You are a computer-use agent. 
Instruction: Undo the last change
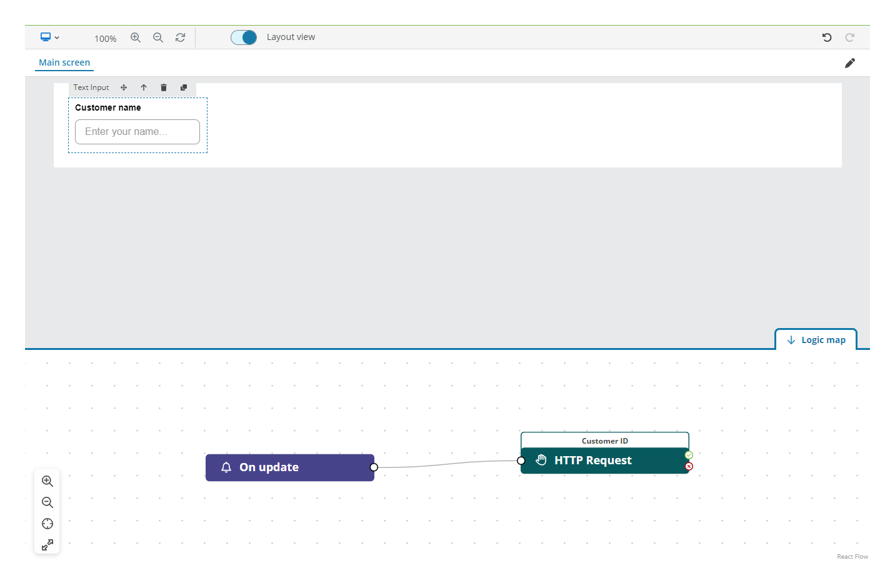pyautogui.click(x=826, y=37)
